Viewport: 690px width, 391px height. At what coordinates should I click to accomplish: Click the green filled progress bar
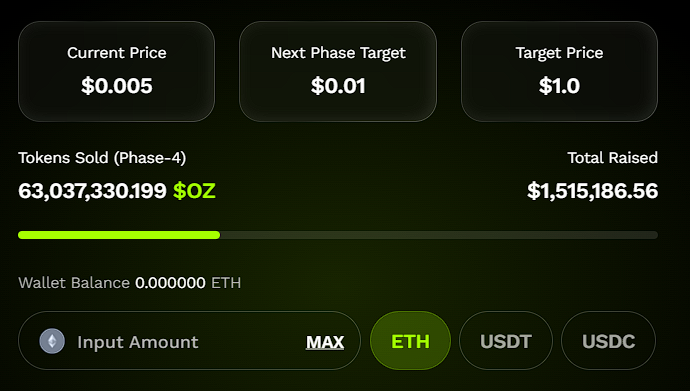click(x=119, y=235)
